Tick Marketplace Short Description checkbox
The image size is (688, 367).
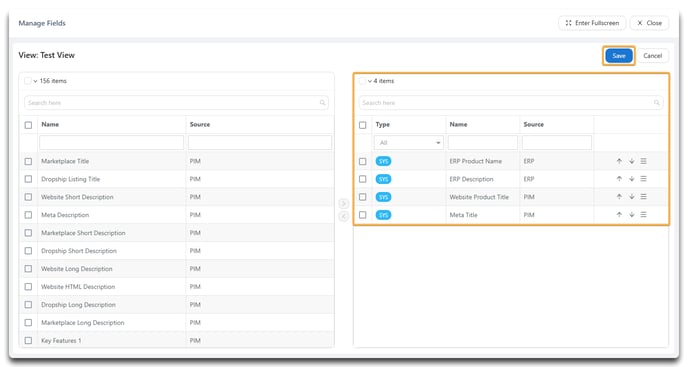[29, 233]
